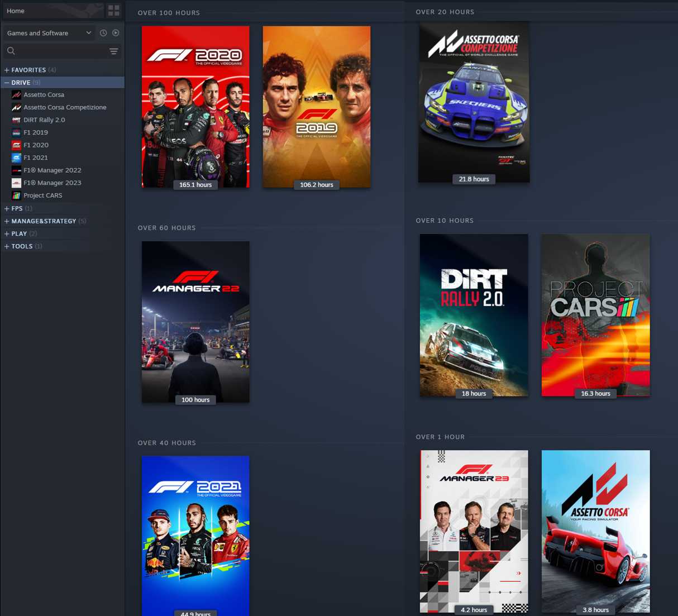Open the F1 2021 cover art
Screen dimensions: 678x616
pos(195,536)
